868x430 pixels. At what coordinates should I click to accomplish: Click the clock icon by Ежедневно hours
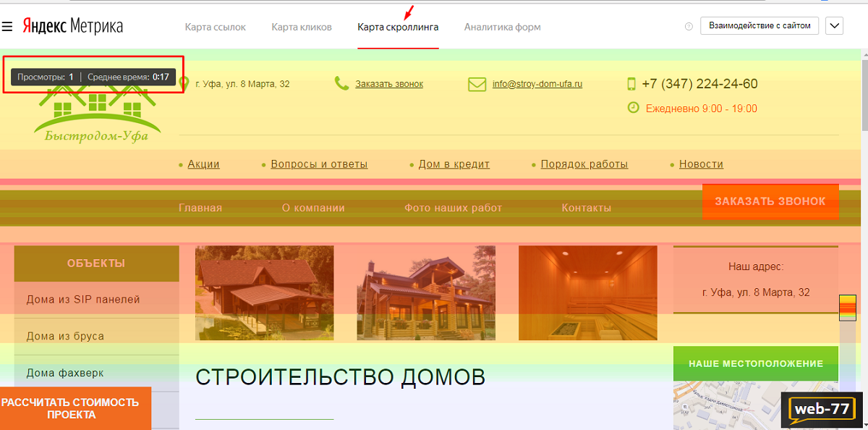pos(633,108)
